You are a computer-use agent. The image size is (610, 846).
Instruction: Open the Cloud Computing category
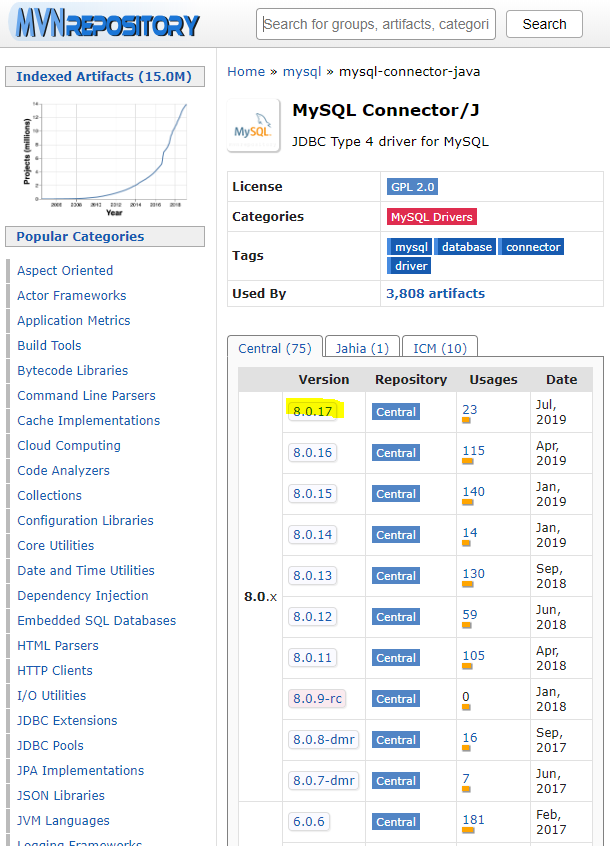tap(69, 446)
